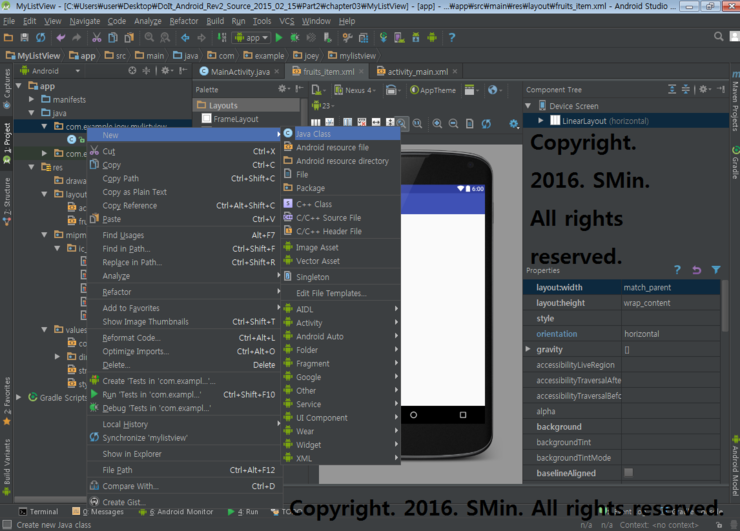The width and height of the screenshot is (740, 531).
Task: Click Show in Explorer context entry
Action: (x=184, y=454)
